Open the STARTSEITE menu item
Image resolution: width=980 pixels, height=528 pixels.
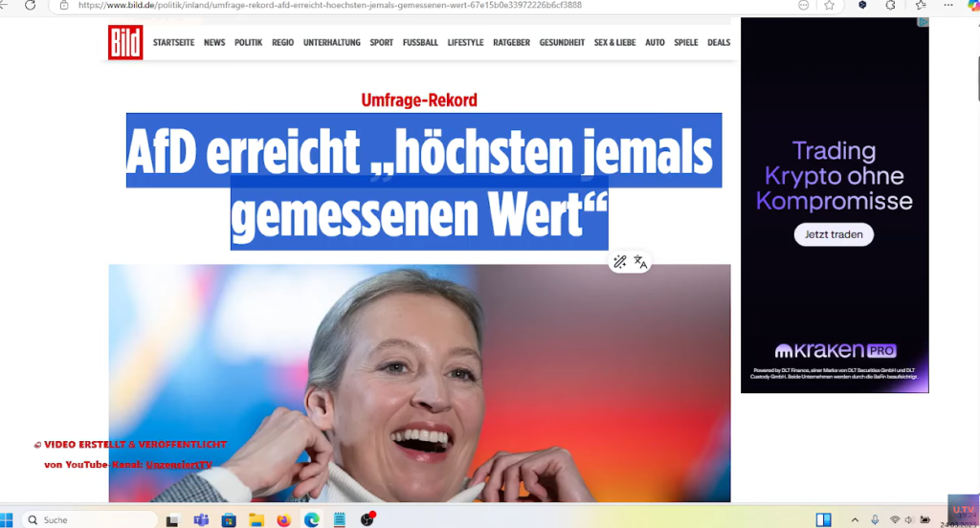click(173, 42)
